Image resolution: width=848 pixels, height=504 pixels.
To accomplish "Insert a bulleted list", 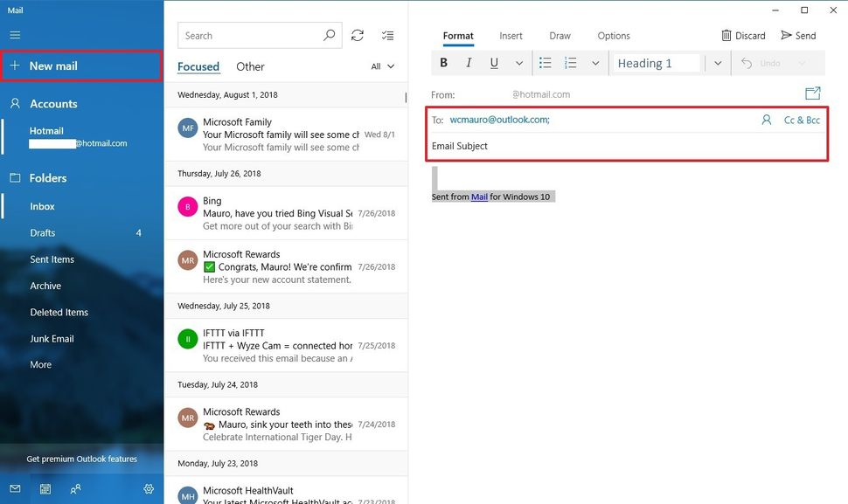I will point(545,62).
